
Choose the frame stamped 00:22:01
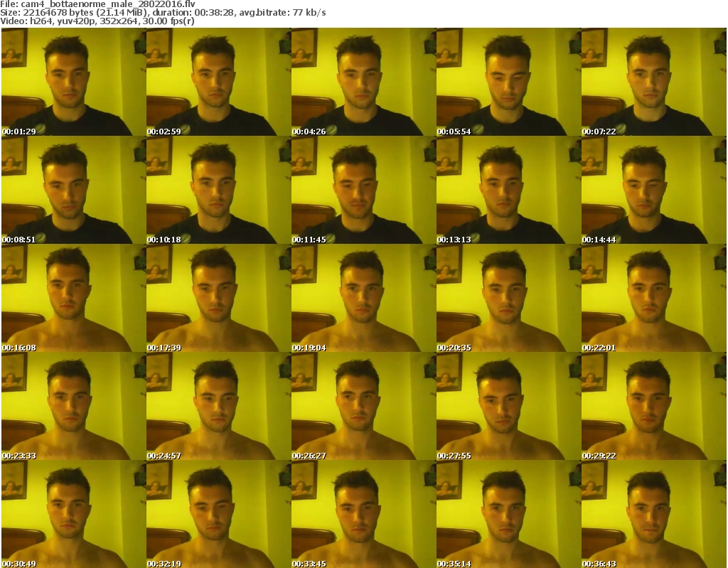point(654,298)
